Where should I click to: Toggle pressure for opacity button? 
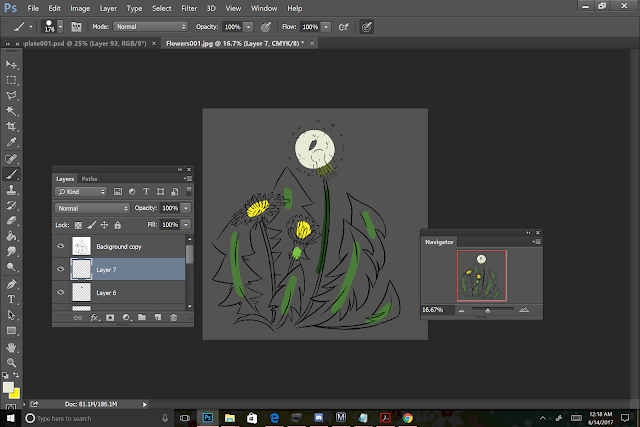[266, 27]
